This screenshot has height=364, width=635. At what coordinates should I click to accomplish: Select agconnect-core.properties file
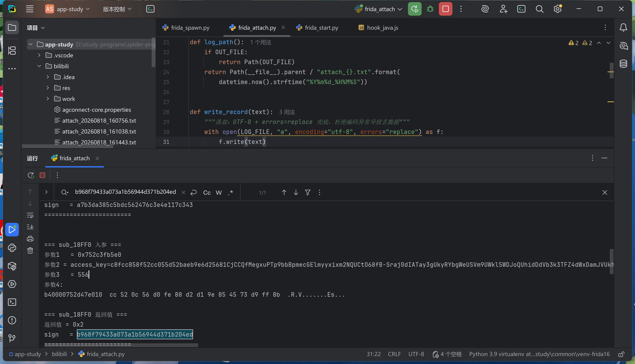pos(93,109)
